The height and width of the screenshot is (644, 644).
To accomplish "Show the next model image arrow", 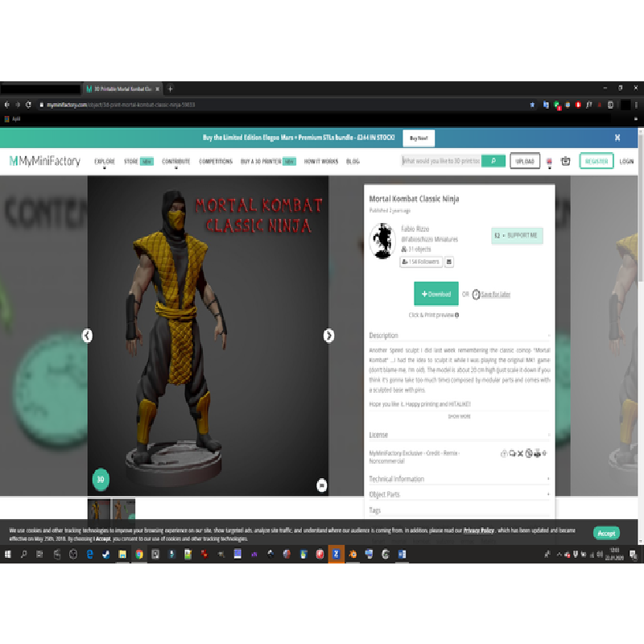I will 328,336.
